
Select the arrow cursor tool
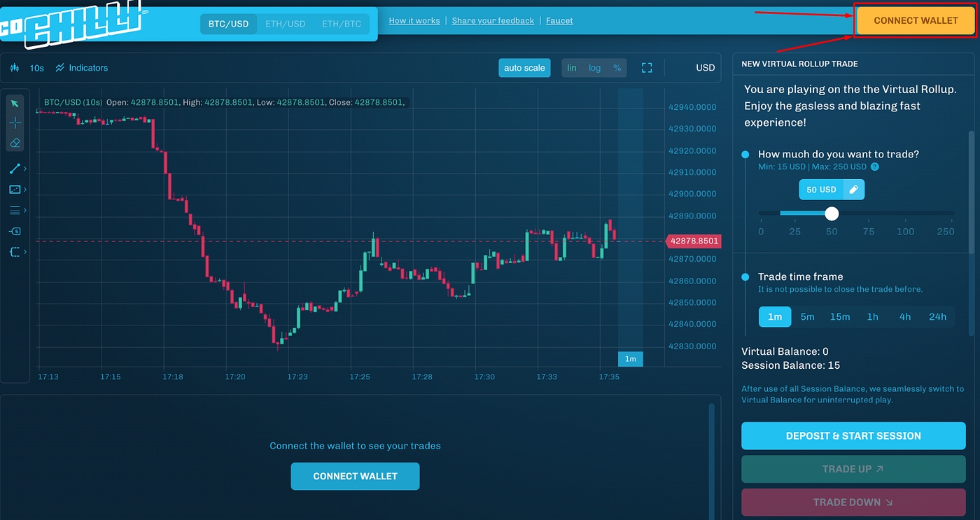pos(15,104)
